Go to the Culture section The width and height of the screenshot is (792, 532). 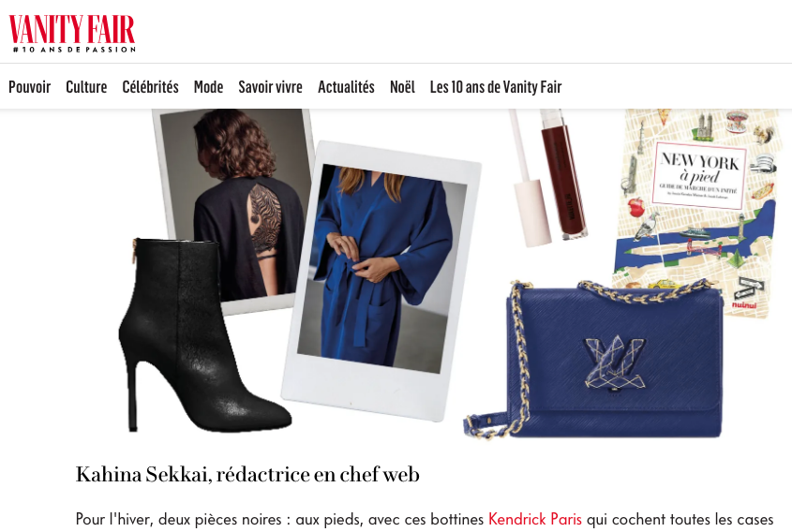click(x=86, y=87)
